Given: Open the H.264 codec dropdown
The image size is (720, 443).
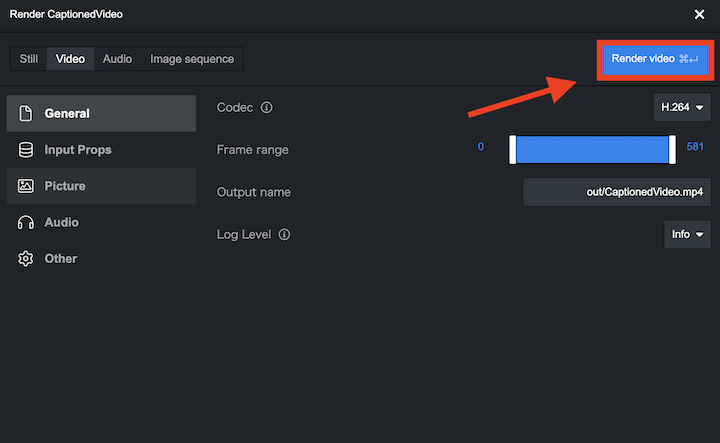Looking at the screenshot, I should pos(682,108).
